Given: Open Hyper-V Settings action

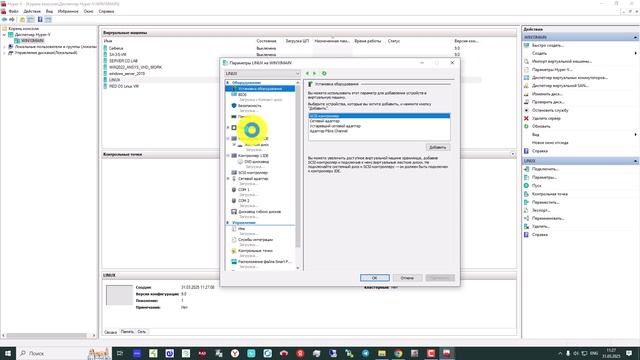Looking at the screenshot, I should 552,69.
